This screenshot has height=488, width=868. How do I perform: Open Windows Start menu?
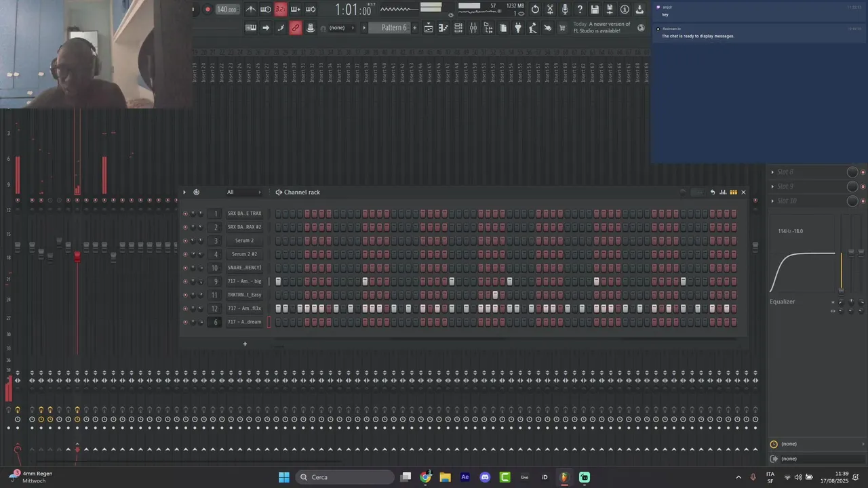click(x=284, y=477)
